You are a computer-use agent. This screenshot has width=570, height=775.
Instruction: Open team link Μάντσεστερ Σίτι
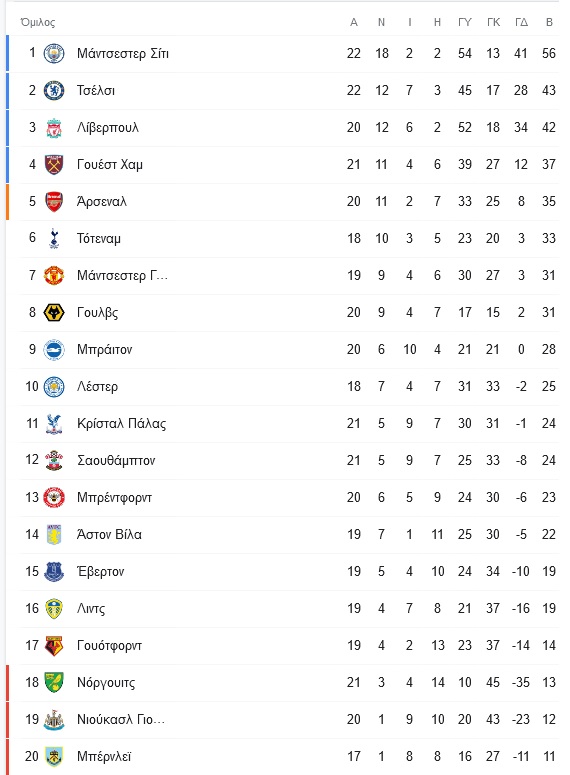point(123,53)
